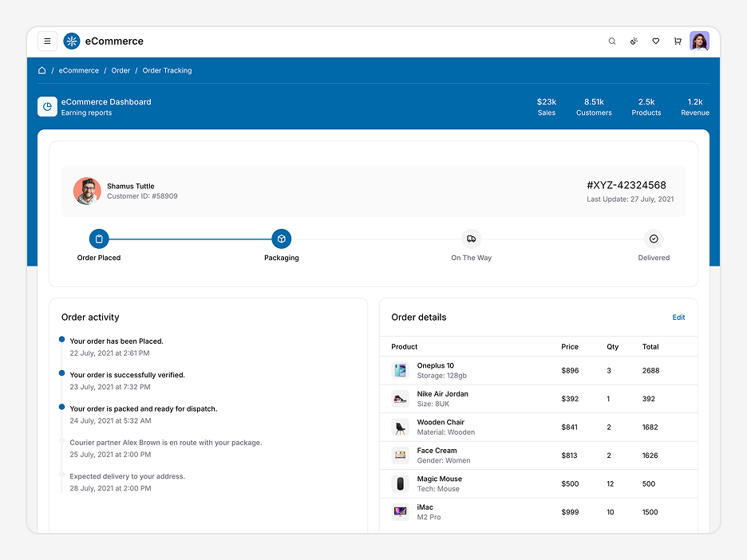The image size is (747, 560).
Task: Click "Your order has been Placed." entry
Action: pyautogui.click(x=117, y=341)
